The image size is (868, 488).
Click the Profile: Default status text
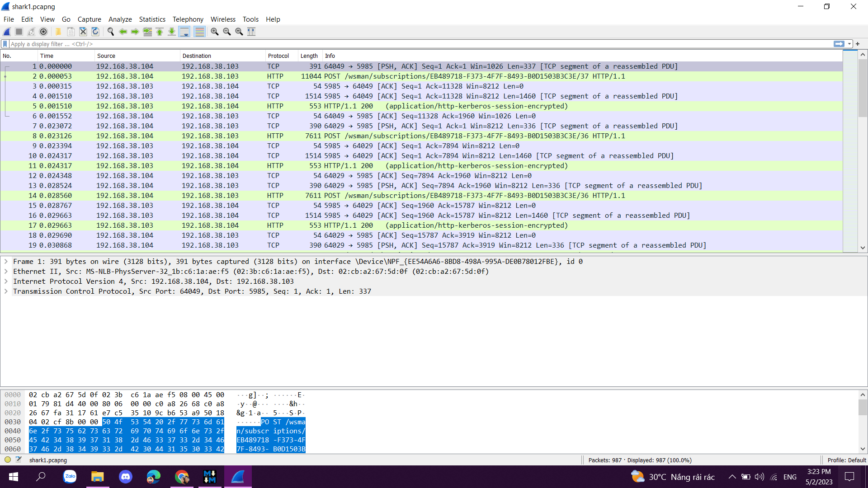(x=846, y=460)
